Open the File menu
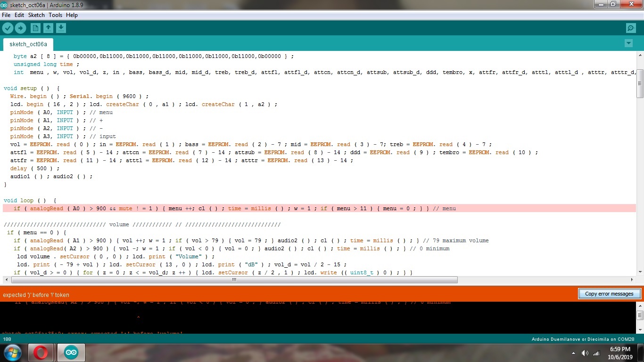Viewport: 644px width, 362px height. [x=6, y=15]
